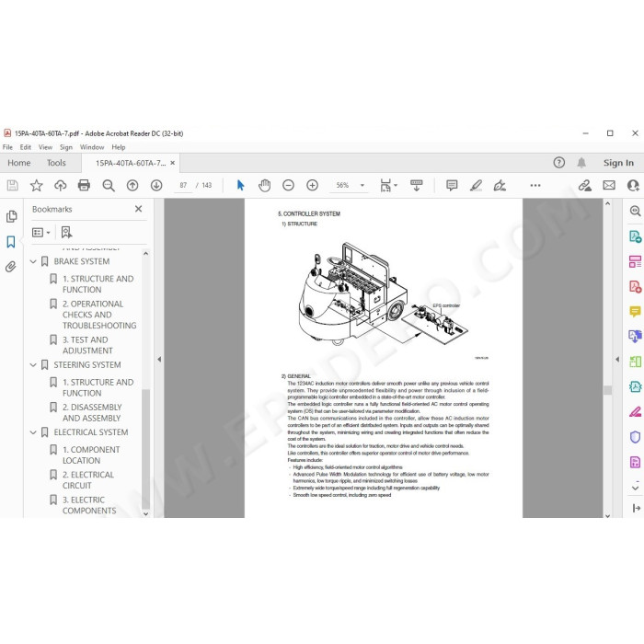The width and height of the screenshot is (644, 644).
Task: Toggle the Bookmarks panel icon
Action: coord(11,241)
